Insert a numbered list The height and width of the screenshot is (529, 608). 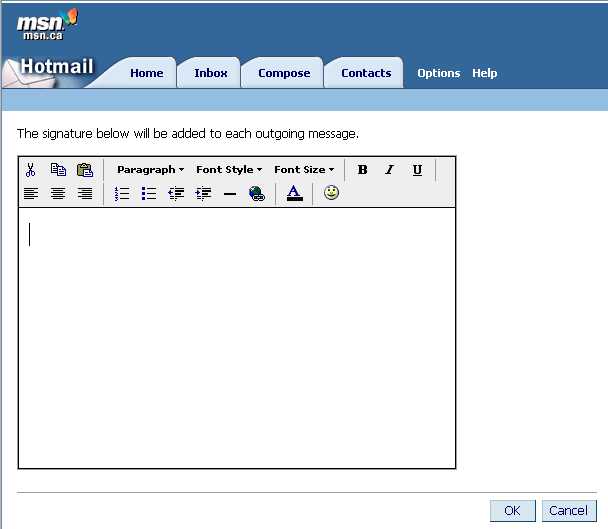pos(122,193)
